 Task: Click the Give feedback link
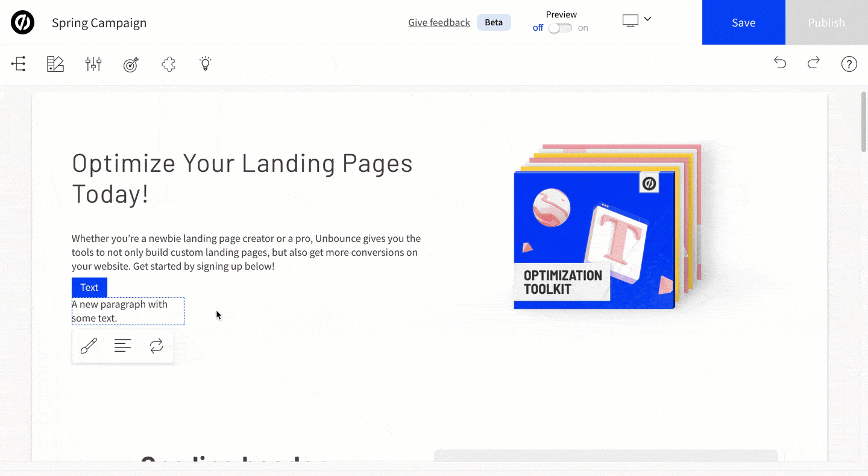pyautogui.click(x=439, y=22)
